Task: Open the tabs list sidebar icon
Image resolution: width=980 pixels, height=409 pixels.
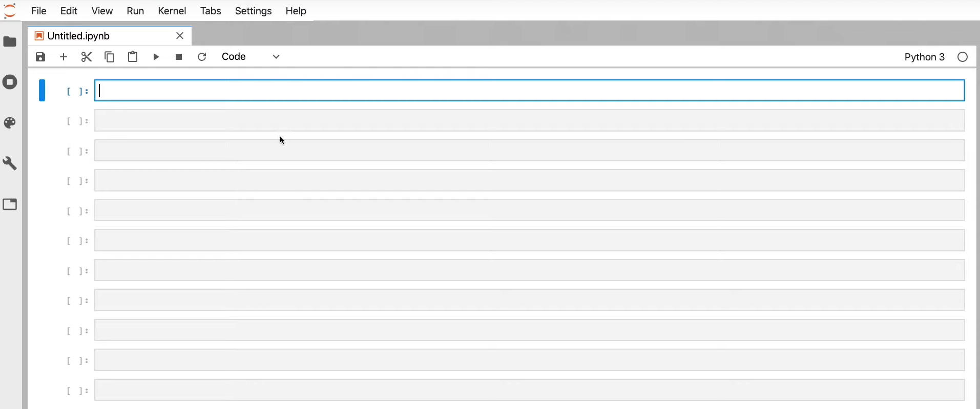Action: (10, 205)
